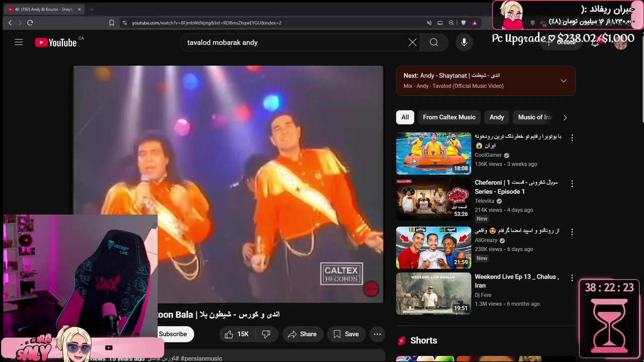The image size is (644, 362).
Task: Click the 'Mix - Andy - Tavalod (Official Music Video)' text
Action: click(453, 86)
